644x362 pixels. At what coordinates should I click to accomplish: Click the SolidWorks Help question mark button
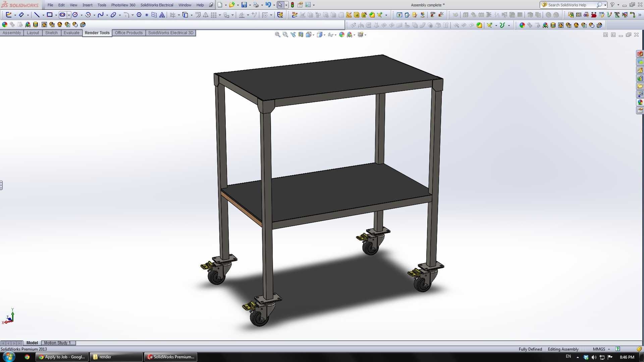coord(612,5)
